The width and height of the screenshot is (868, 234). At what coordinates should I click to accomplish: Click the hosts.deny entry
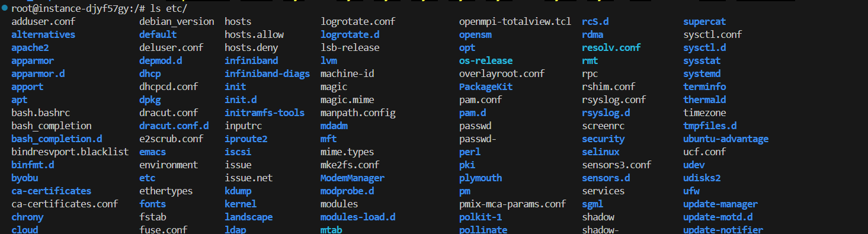tap(251, 47)
